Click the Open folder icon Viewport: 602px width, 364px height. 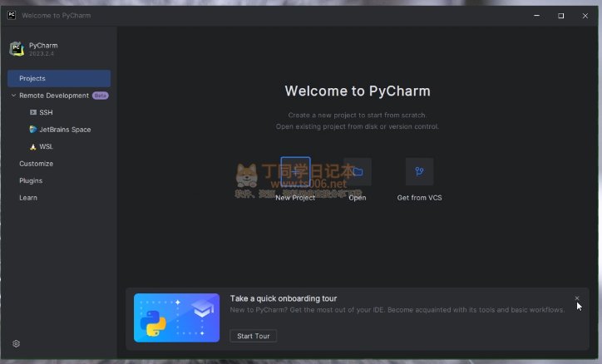click(358, 172)
